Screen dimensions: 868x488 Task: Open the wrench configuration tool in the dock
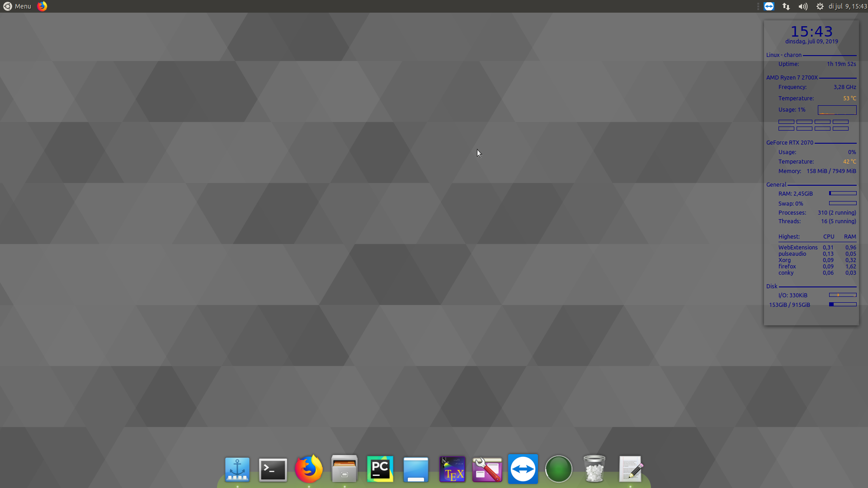pos(487,469)
